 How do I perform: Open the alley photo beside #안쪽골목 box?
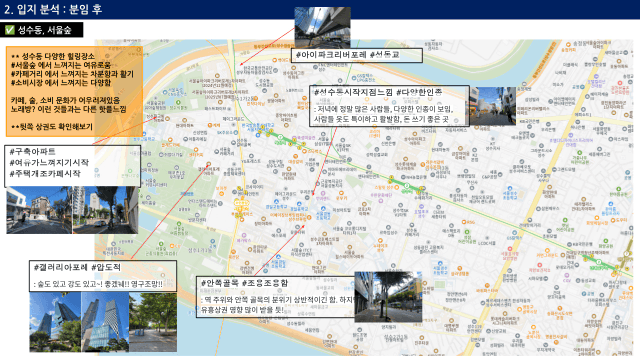tap(388, 297)
